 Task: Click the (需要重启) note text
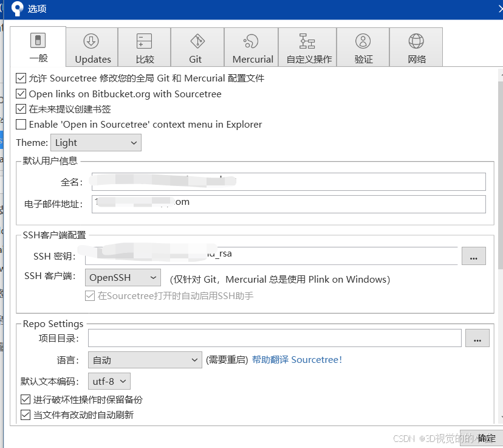tap(227, 360)
